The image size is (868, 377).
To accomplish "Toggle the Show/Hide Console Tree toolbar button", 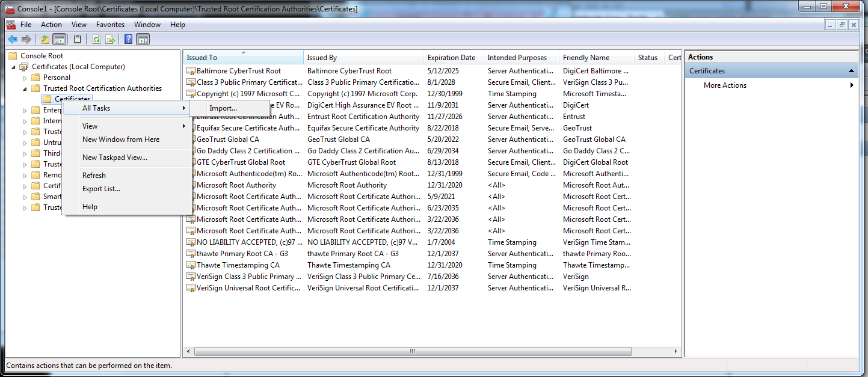I will point(60,40).
